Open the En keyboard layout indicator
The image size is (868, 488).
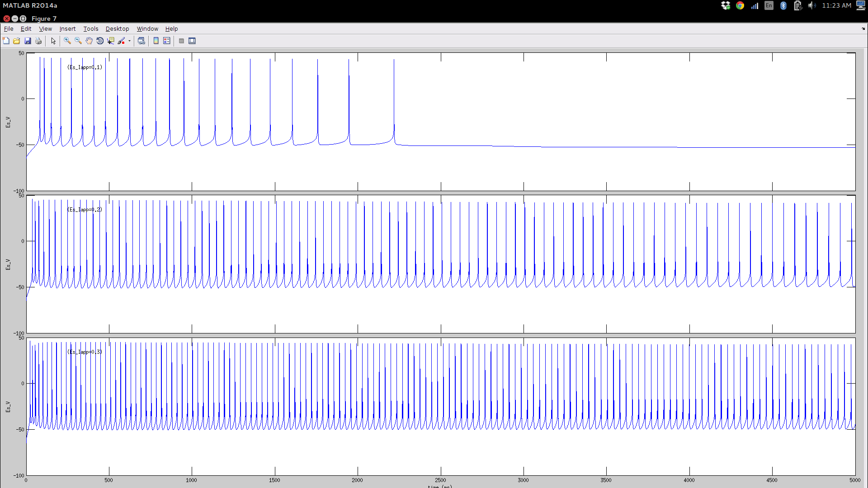(x=769, y=5)
